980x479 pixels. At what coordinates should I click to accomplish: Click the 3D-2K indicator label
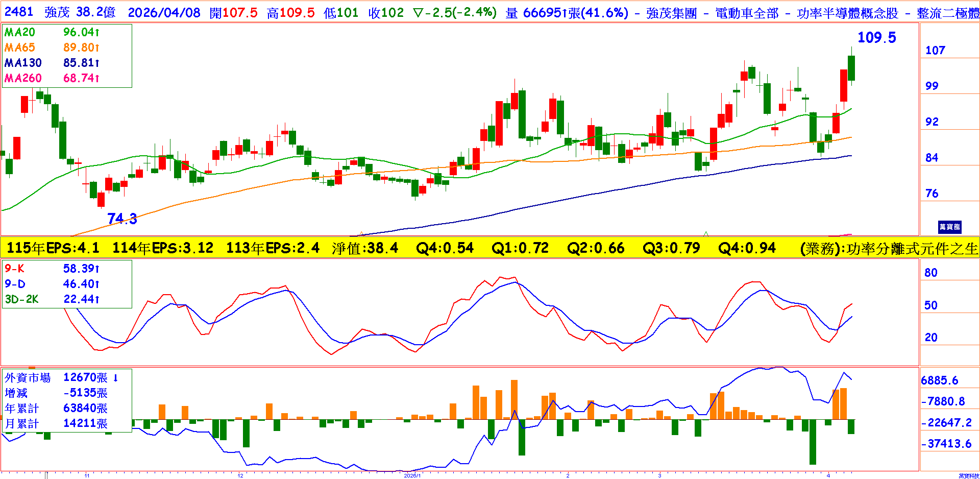point(21,299)
